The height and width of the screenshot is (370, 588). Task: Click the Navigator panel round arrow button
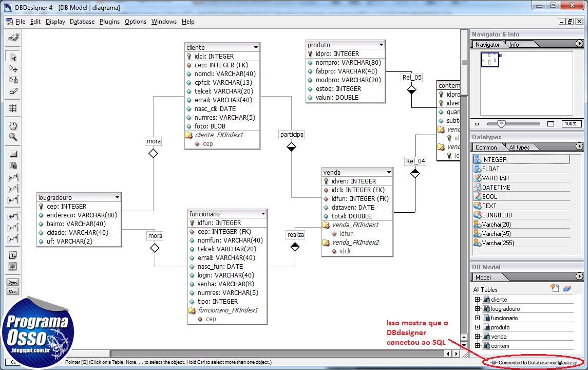(x=579, y=44)
